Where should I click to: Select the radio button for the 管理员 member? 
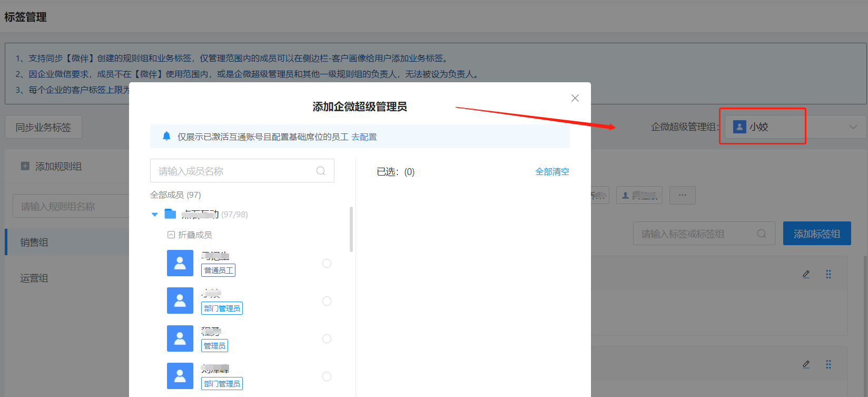tap(327, 339)
